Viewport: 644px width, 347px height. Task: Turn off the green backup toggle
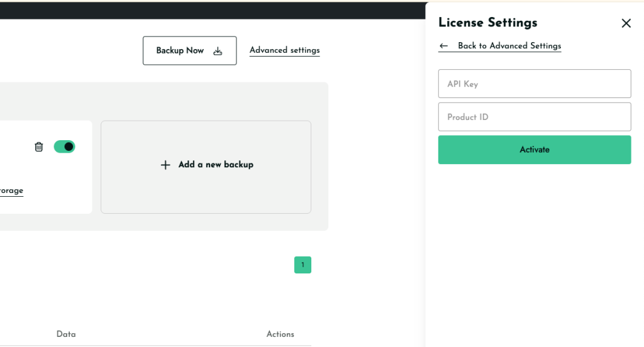click(x=65, y=146)
